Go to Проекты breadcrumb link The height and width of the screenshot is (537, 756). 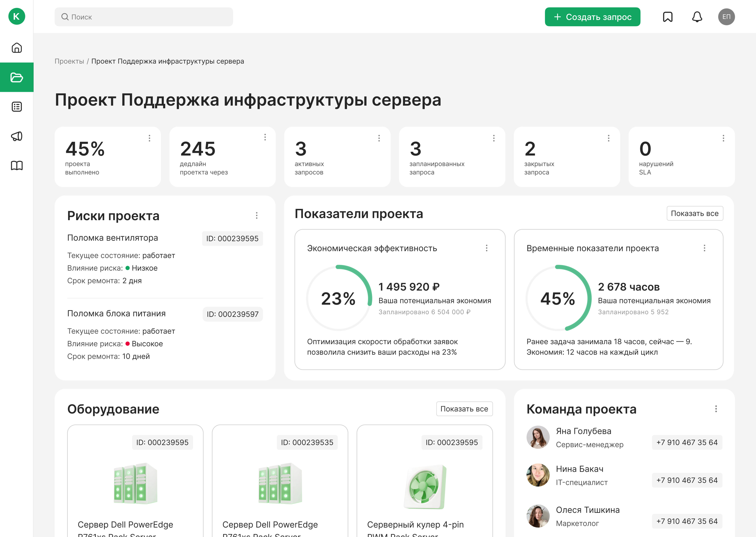point(69,61)
